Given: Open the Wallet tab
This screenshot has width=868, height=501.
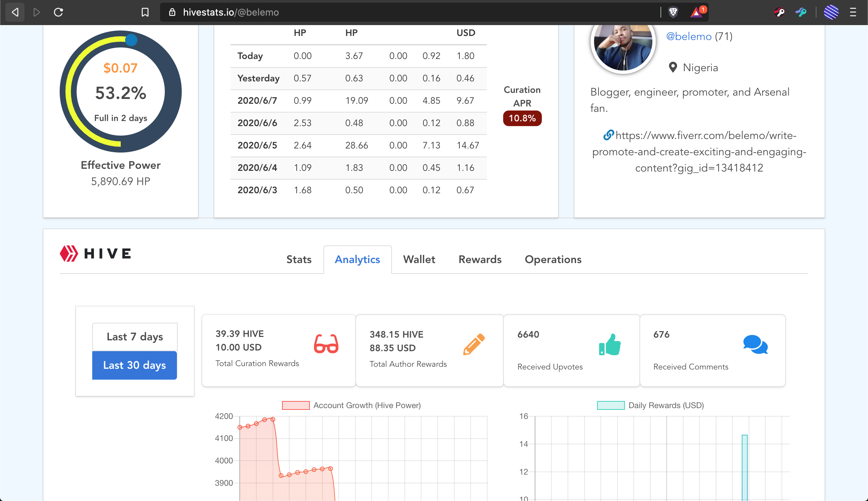Looking at the screenshot, I should 419,259.
